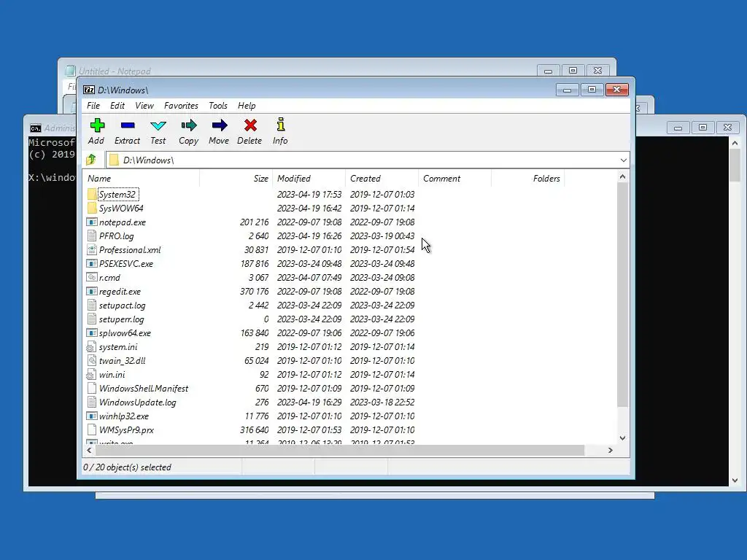Select the WMSysPr9.prx file name
This screenshot has width=747, height=560.
(x=126, y=430)
